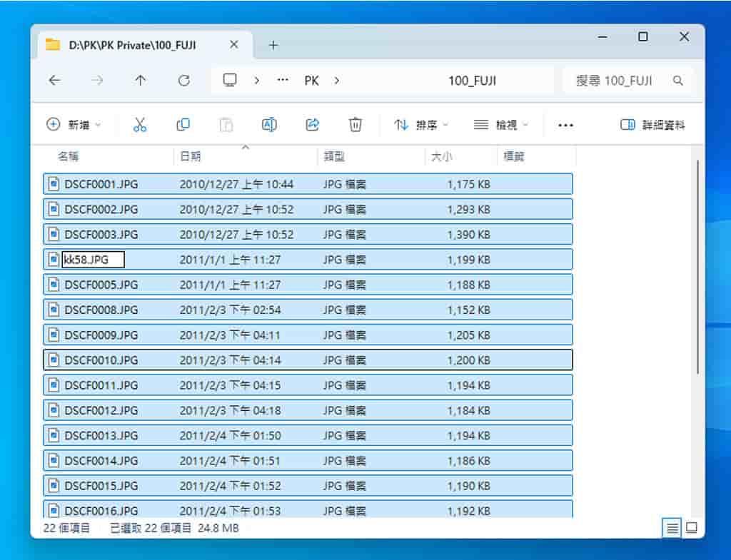731x560 pixels.
Task: Click the Delete trash can icon
Action: [x=355, y=125]
